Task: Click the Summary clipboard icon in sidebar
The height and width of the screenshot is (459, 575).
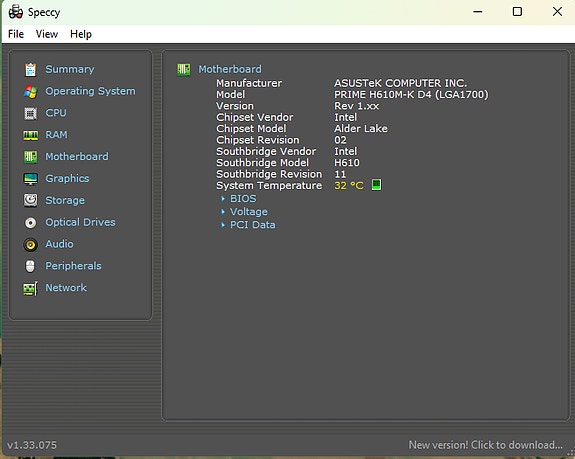Action: click(x=30, y=70)
